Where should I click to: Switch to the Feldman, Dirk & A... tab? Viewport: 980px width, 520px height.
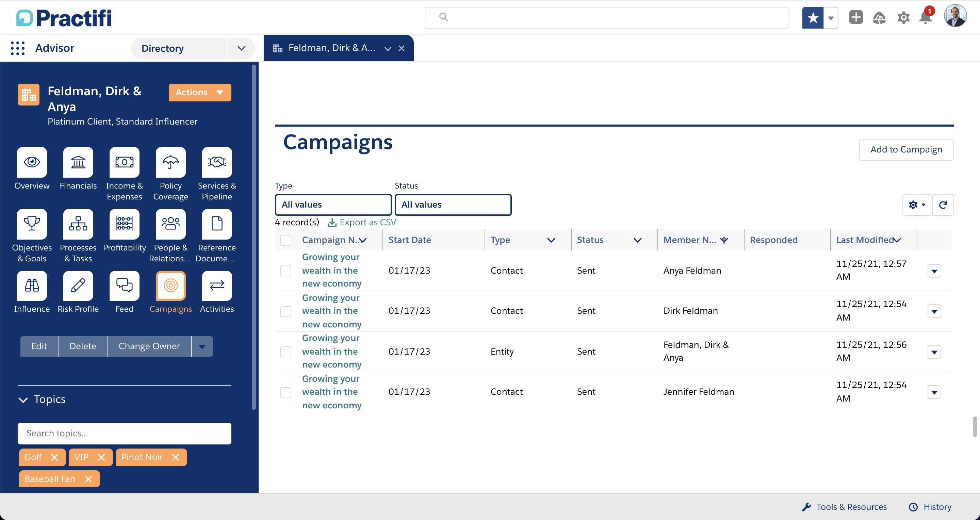[331, 48]
